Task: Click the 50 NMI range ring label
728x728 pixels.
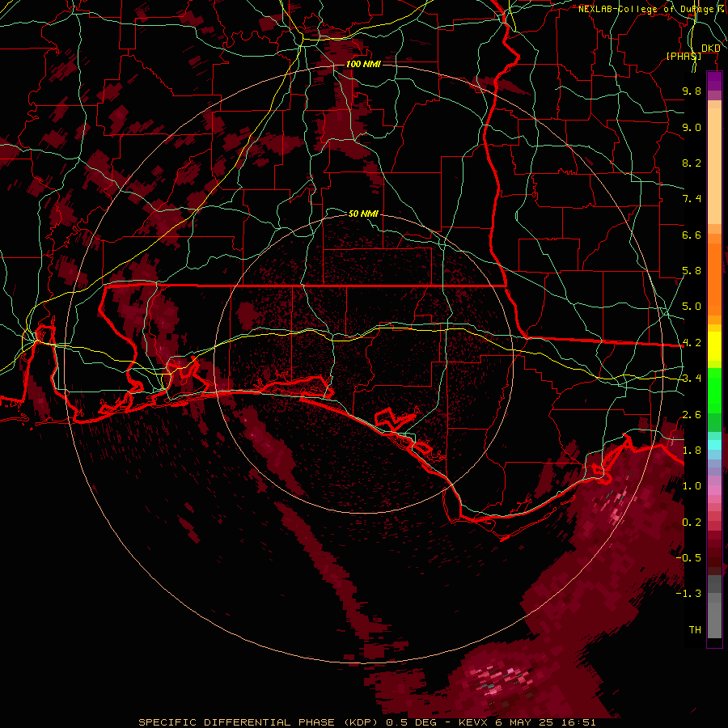Action: pos(363,214)
